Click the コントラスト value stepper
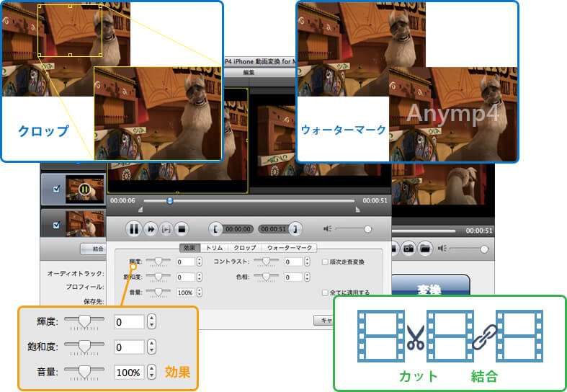This screenshot has width=567, height=392. (307, 262)
